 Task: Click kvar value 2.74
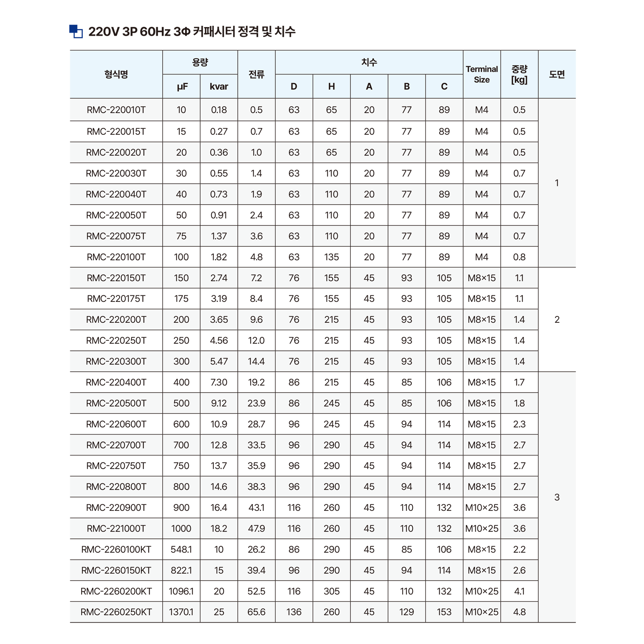(219, 278)
